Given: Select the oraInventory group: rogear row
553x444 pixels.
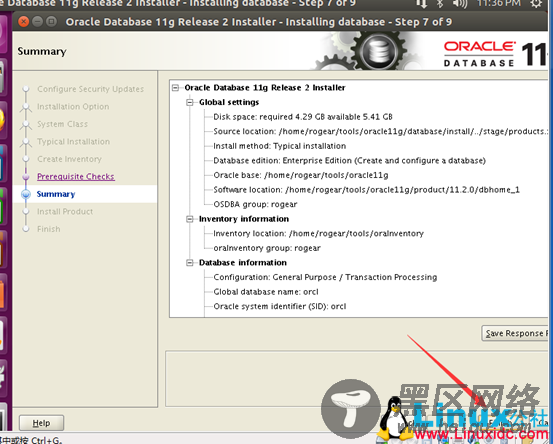Looking at the screenshot, I should (x=267, y=248).
